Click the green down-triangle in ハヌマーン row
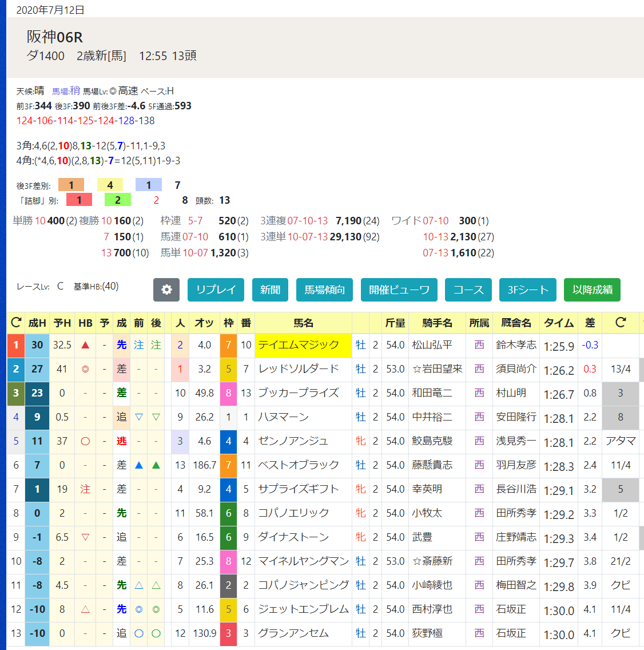Screen dimensions: 644x650 [x=156, y=417]
